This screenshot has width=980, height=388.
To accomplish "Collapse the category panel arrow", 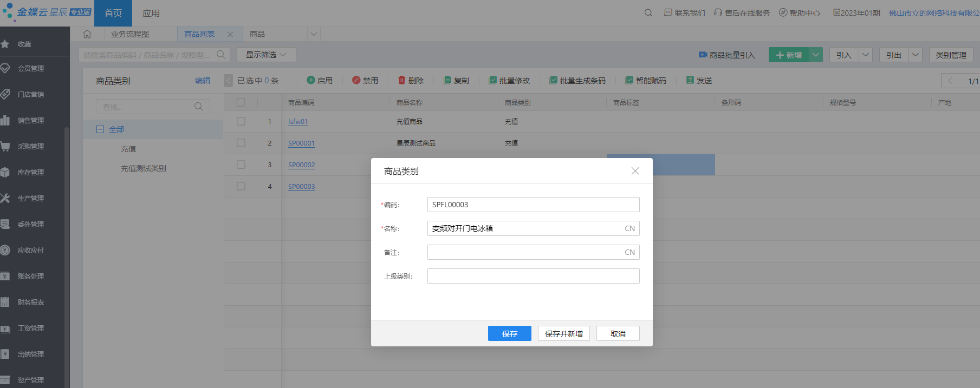I will (229, 81).
